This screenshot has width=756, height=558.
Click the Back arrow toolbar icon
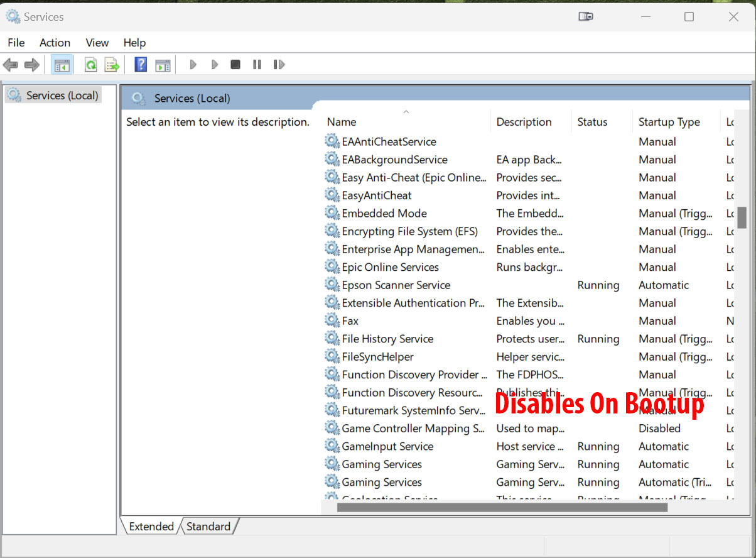coord(11,65)
